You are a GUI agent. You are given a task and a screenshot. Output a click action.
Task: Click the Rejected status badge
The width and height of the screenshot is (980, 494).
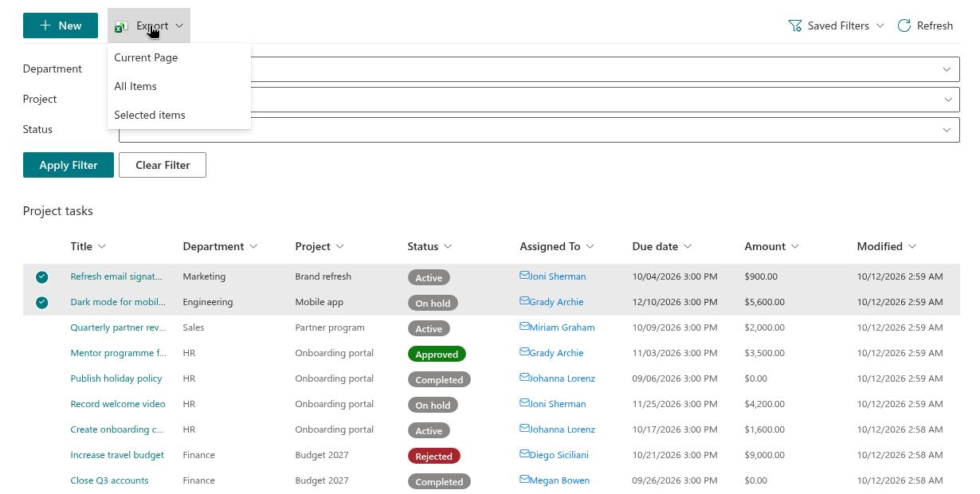(x=434, y=456)
